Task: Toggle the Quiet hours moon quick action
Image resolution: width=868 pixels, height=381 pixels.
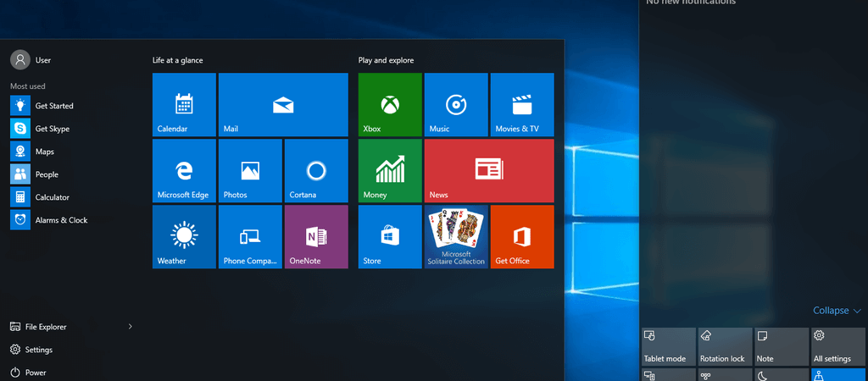Action: click(x=782, y=375)
